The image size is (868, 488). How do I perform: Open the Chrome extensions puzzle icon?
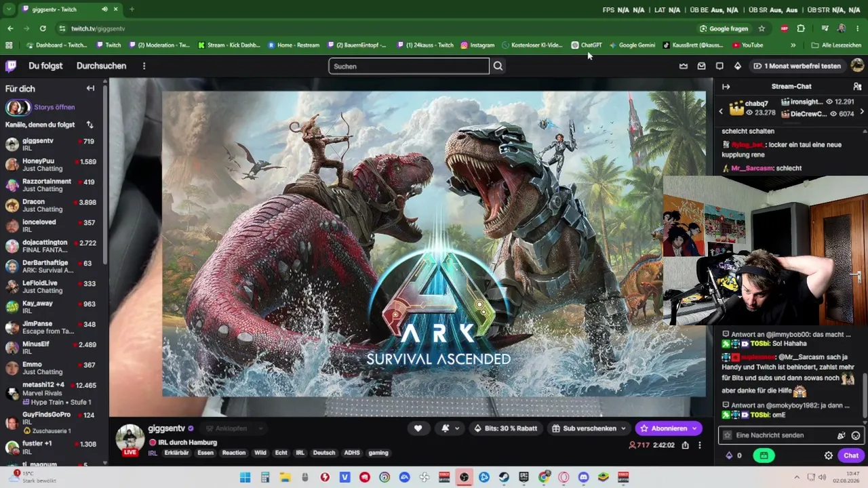point(801,28)
